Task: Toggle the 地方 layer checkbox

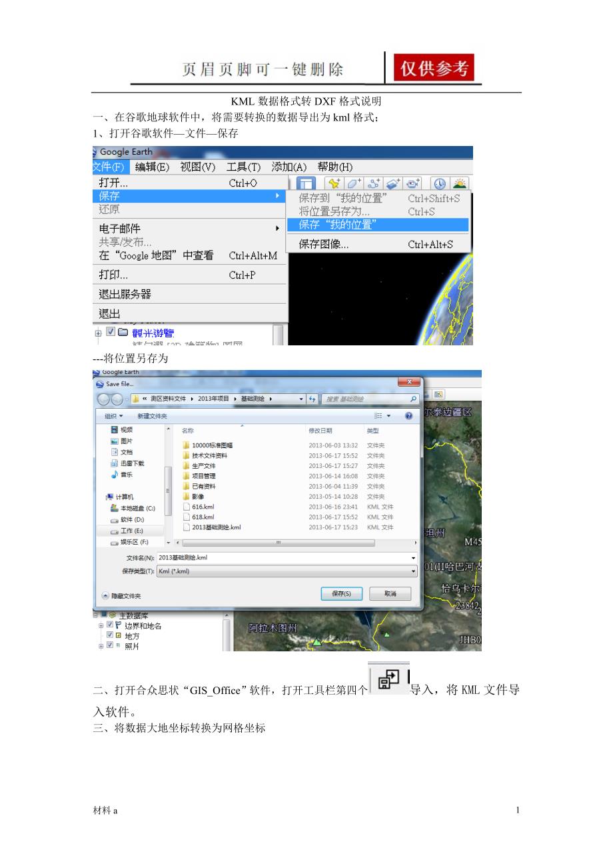Action: tap(110, 635)
